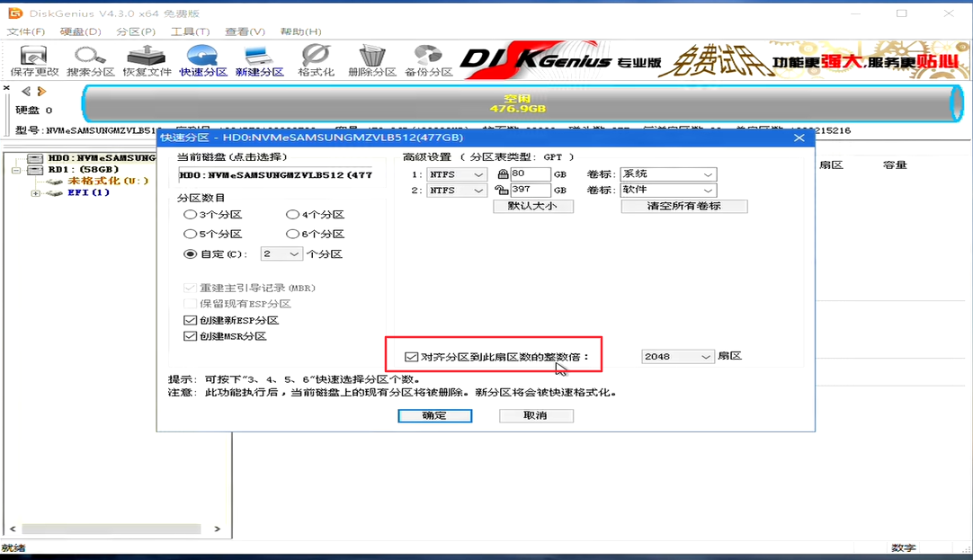This screenshot has height=560, width=973.
Task: Select the unformatted (未格式化 U:) tree item
Action: 108,181
